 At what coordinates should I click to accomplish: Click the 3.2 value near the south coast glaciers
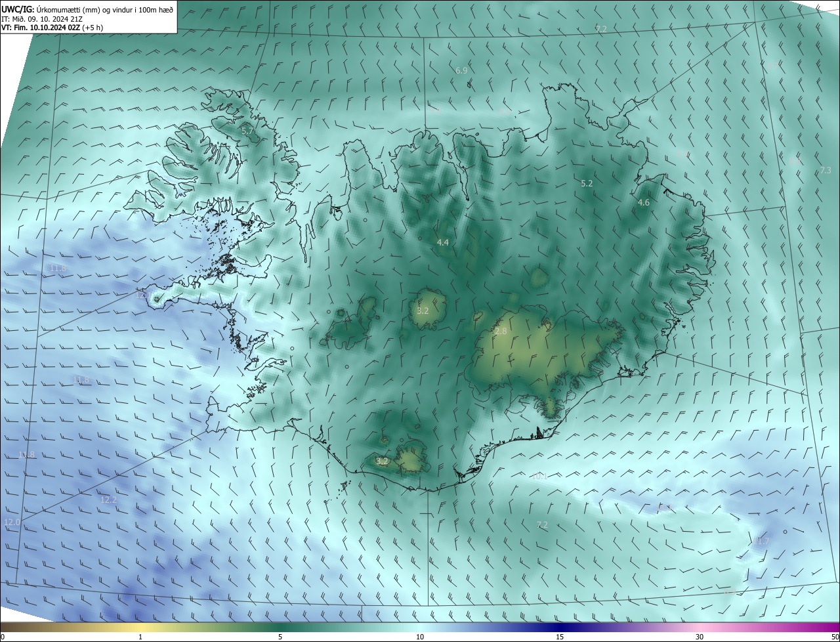(x=382, y=461)
